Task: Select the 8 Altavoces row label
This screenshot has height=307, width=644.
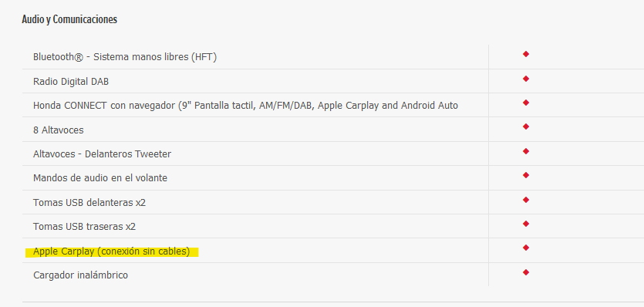Action: pos(59,130)
